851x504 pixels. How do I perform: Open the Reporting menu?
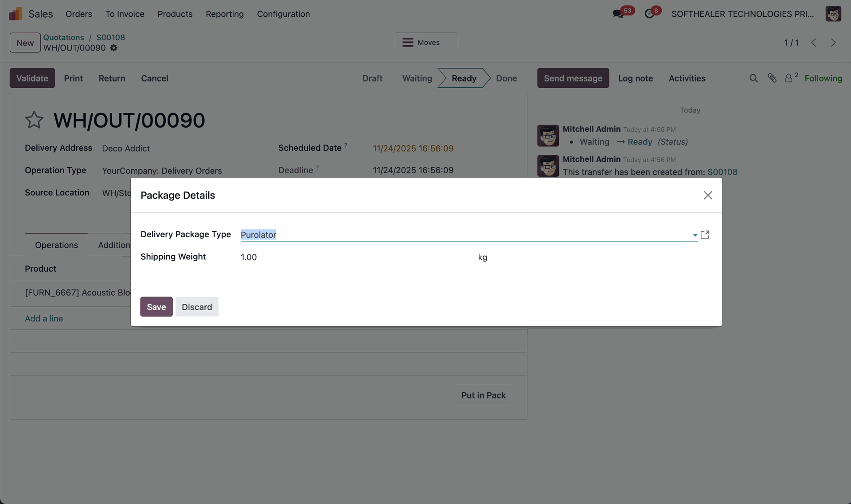[224, 14]
